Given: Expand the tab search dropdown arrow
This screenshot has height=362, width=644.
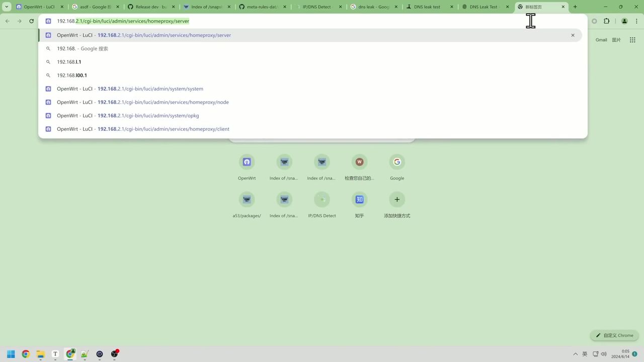Looking at the screenshot, I should click(7, 7).
